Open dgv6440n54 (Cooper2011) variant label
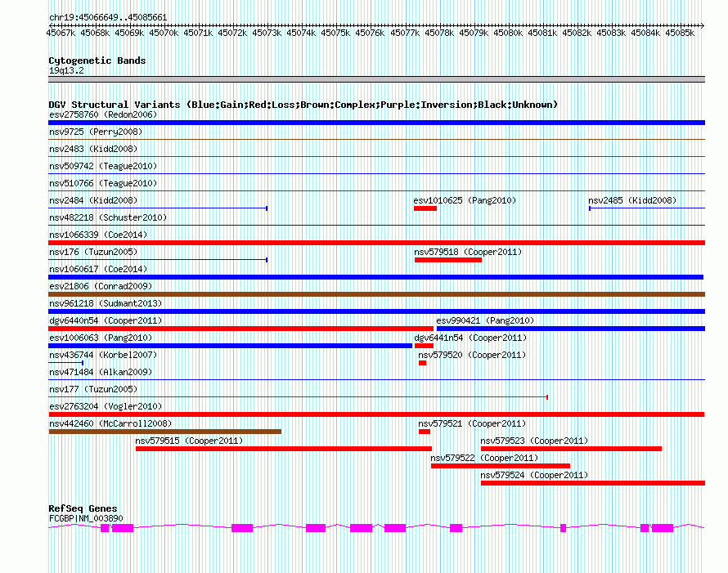 tap(106, 320)
